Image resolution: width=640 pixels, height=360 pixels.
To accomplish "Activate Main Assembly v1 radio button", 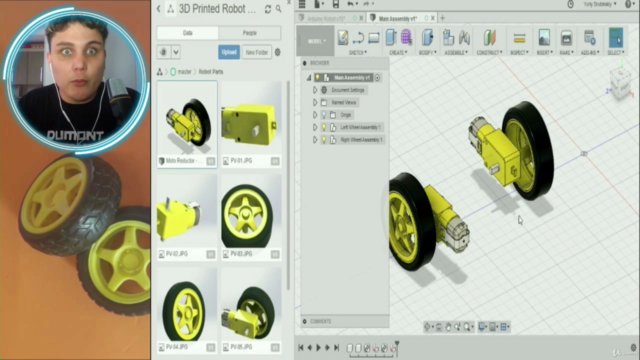I will pos(378,78).
